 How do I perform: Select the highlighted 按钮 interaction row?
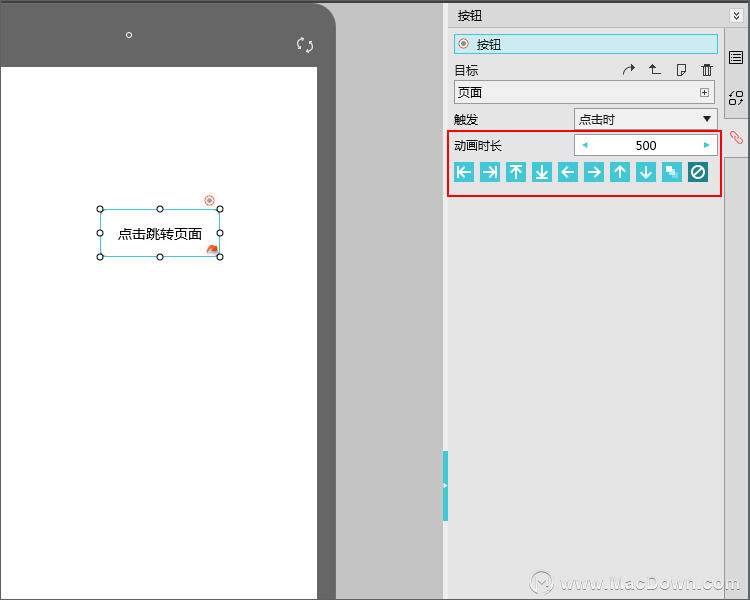click(x=585, y=44)
